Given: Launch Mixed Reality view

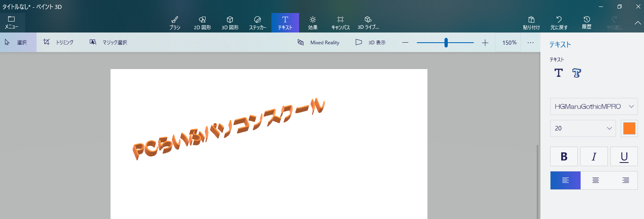Looking at the screenshot, I should [319, 42].
